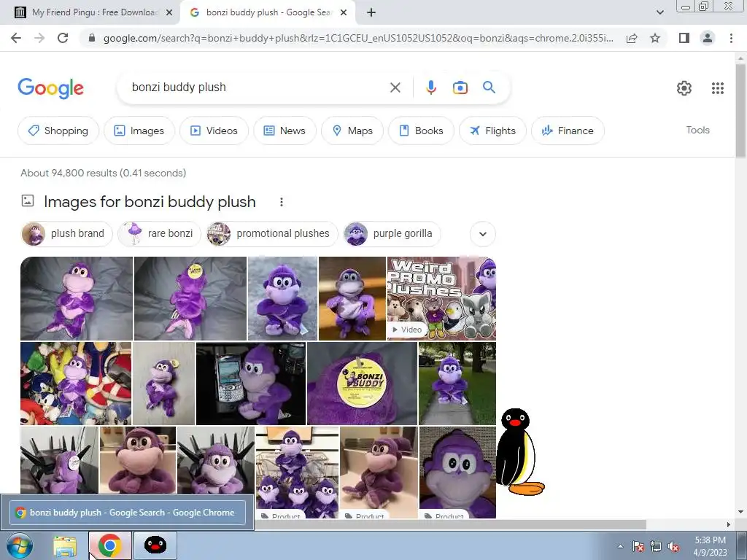
Task: Select the promotional plushes chip
Action: coord(272,234)
